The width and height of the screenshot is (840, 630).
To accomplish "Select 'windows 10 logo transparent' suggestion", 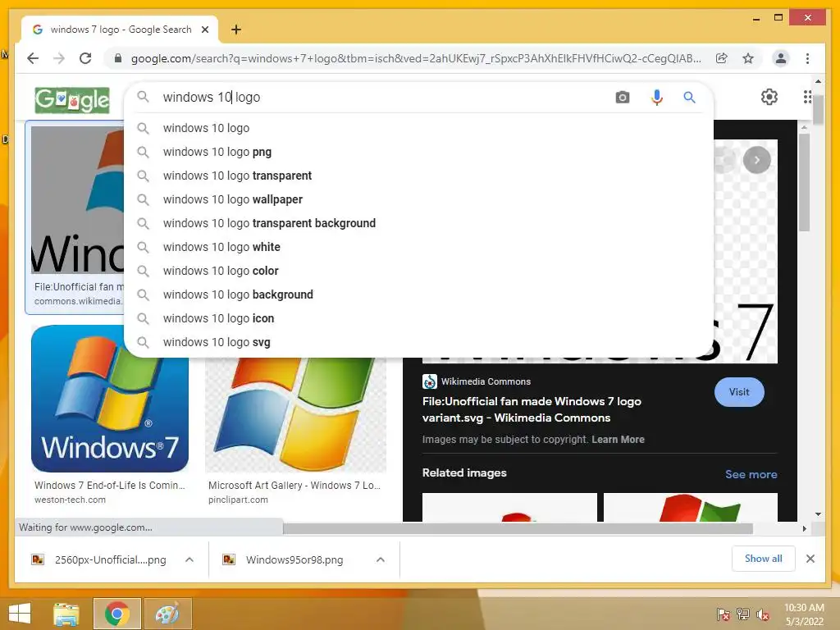I will 418,176.
